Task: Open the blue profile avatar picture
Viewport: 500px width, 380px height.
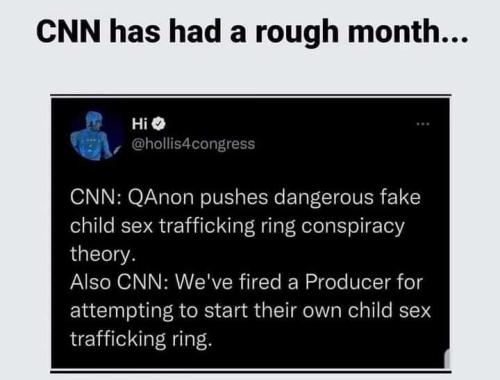Action: [96, 136]
